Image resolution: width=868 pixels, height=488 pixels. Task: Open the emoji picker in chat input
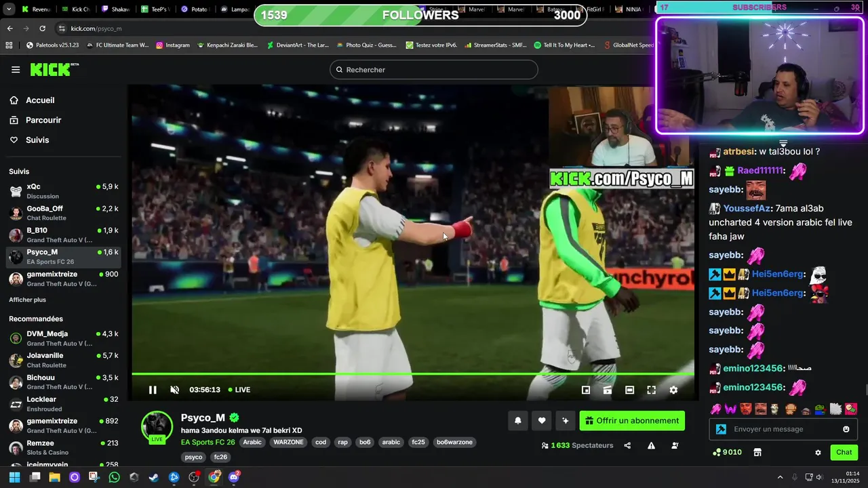point(846,429)
